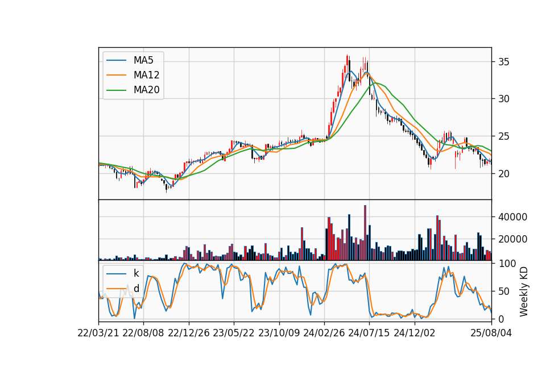Click the price axis value 35

(x=503, y=62)
